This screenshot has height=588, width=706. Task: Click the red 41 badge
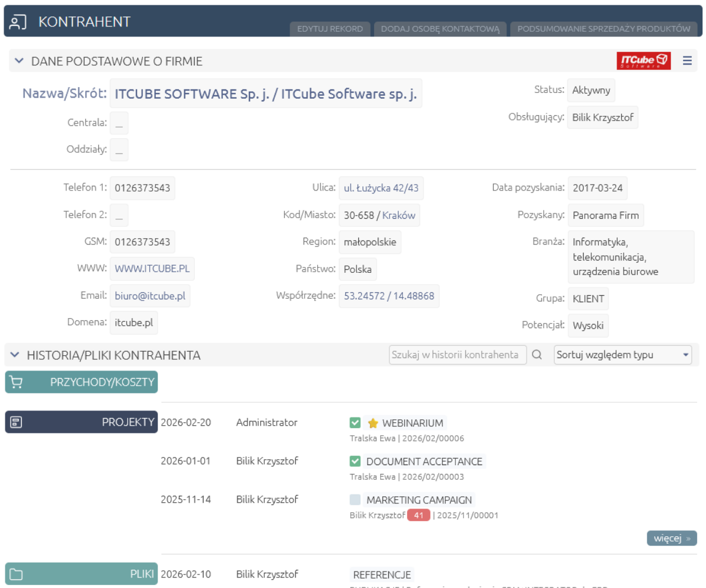[418, 516]
